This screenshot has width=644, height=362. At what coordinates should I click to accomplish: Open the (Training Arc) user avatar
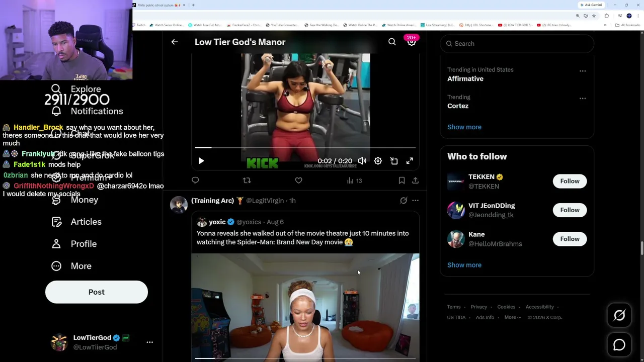coord(179,205)
